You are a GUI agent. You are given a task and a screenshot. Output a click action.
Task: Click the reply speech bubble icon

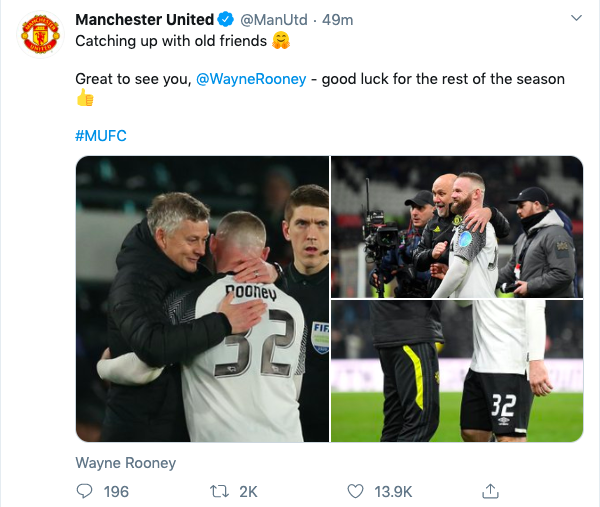click(84, 491)
